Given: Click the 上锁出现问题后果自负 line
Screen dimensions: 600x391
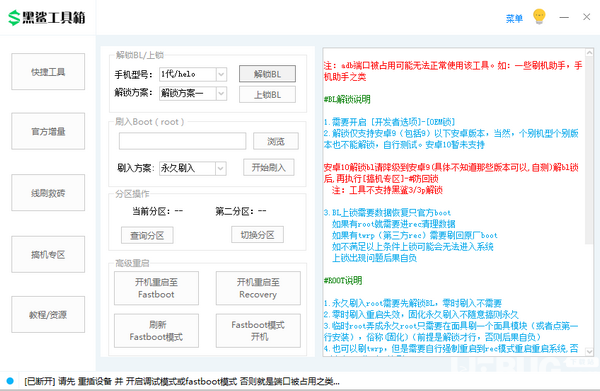Looking at the screenshot, I should 374,258.
